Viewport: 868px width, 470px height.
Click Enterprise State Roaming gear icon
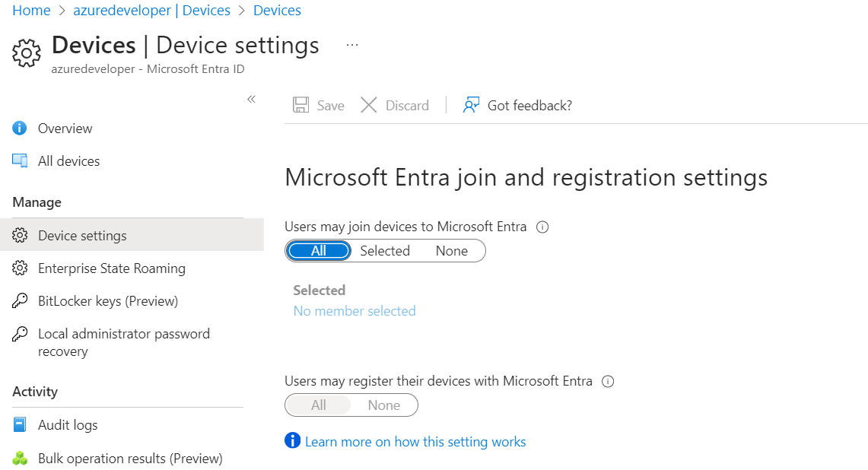point(20,268)
